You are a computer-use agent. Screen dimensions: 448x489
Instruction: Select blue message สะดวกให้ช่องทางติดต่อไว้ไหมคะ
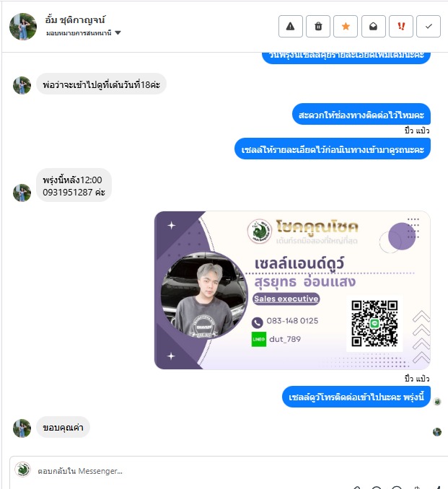pyautogui.click(x=361, y=115)
